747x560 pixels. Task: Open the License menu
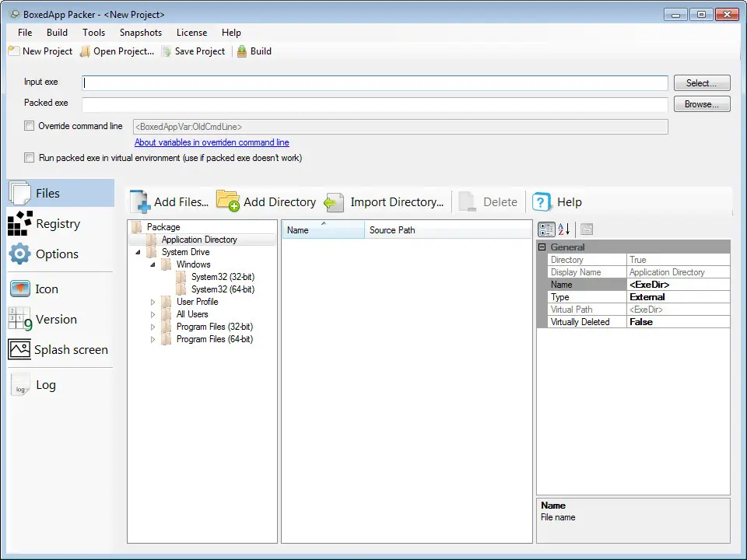tap(191, 33)
